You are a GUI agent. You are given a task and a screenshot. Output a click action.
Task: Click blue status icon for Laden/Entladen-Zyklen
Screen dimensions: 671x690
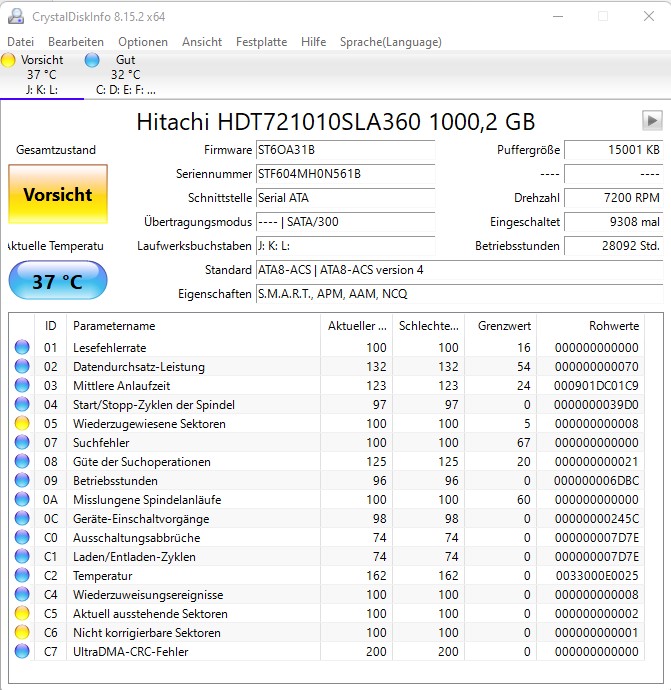(x=22, y=556)
